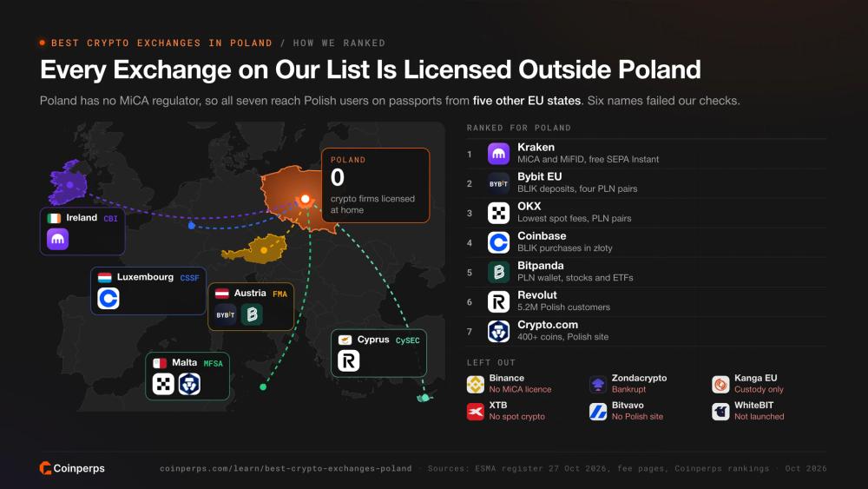Click the BEST CRYPTO EXCHANGES IN POLAND breadcrumb
The width and height of the screenshot is (868, 489).
[161, 43]
